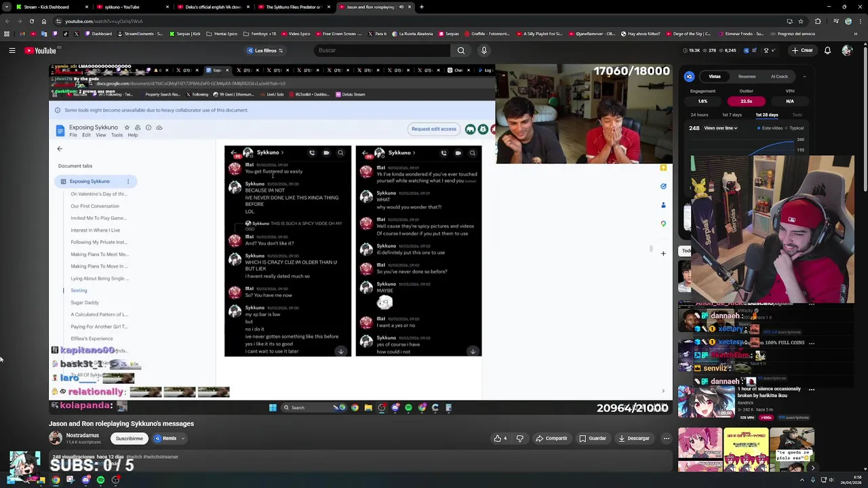Like the video with thumbs up
The image size is (868, 488).
500,439
